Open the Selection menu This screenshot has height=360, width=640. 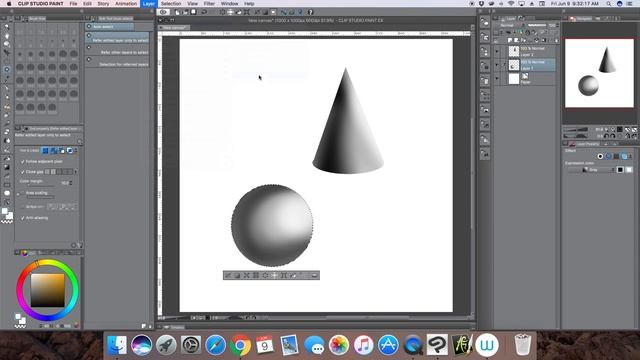(x=171, y=4)
